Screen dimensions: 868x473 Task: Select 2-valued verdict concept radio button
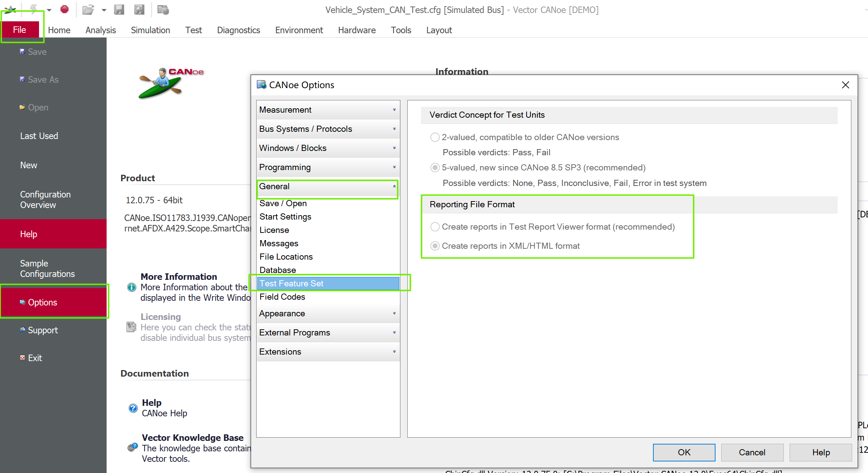coord(435,137)
